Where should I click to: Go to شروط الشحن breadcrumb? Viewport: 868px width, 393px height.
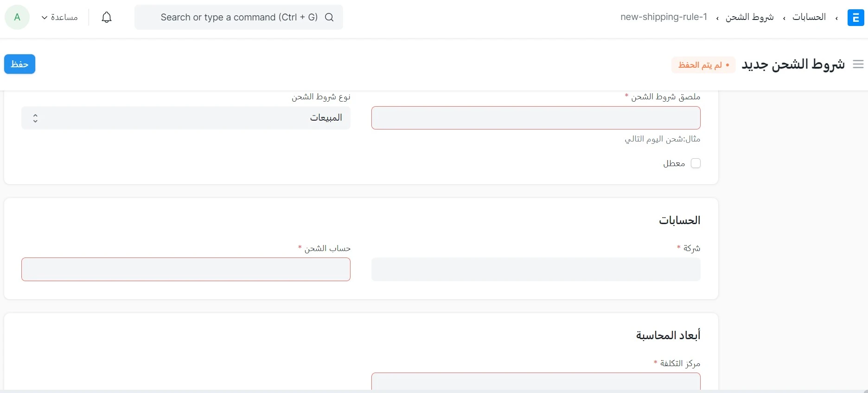pos(749,17)
